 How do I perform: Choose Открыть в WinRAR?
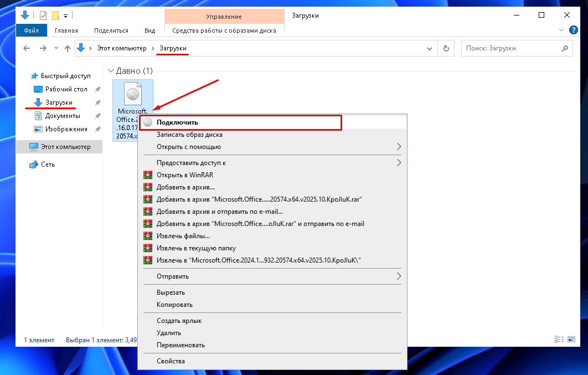point(272,174)
